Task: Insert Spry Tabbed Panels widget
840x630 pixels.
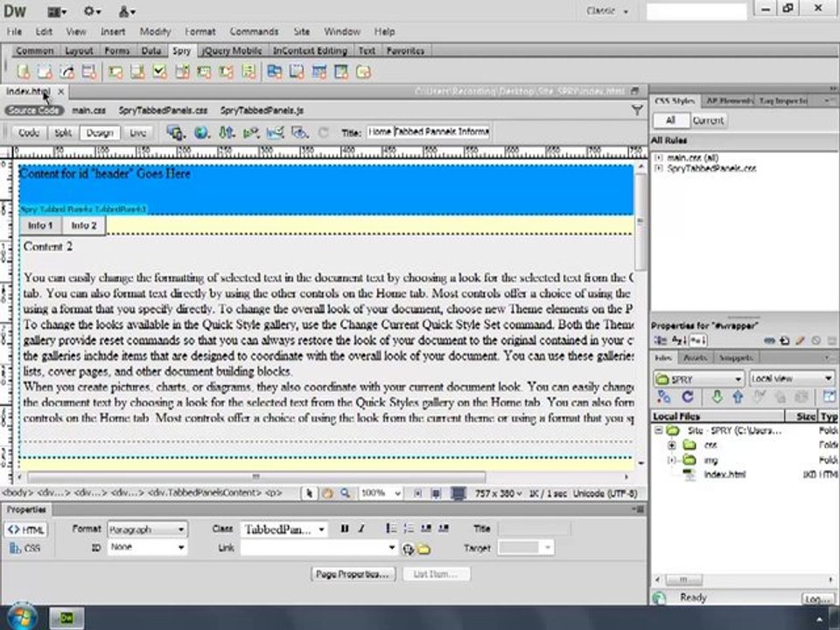Action: 297,72
